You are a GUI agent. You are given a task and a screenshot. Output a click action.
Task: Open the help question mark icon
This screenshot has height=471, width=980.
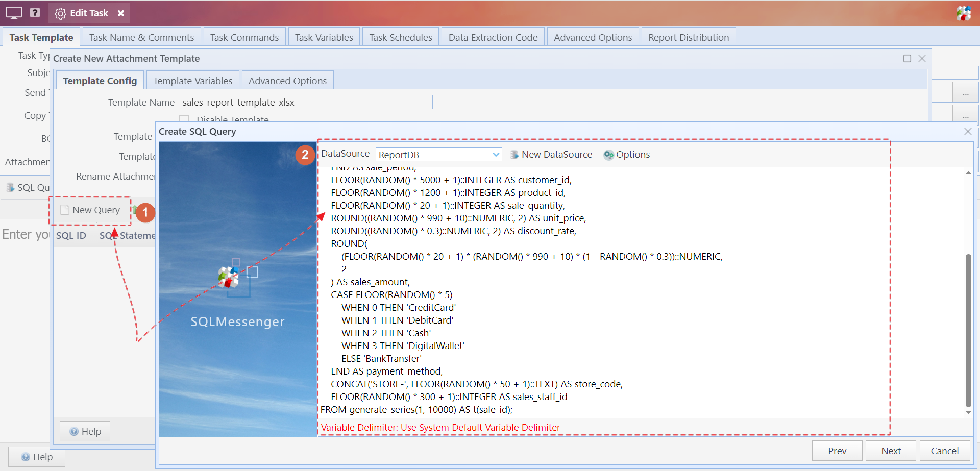(x=35, y=12)
